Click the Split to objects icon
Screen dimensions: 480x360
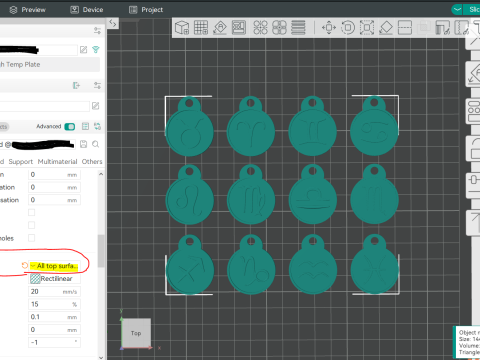(x=260, y=28)
